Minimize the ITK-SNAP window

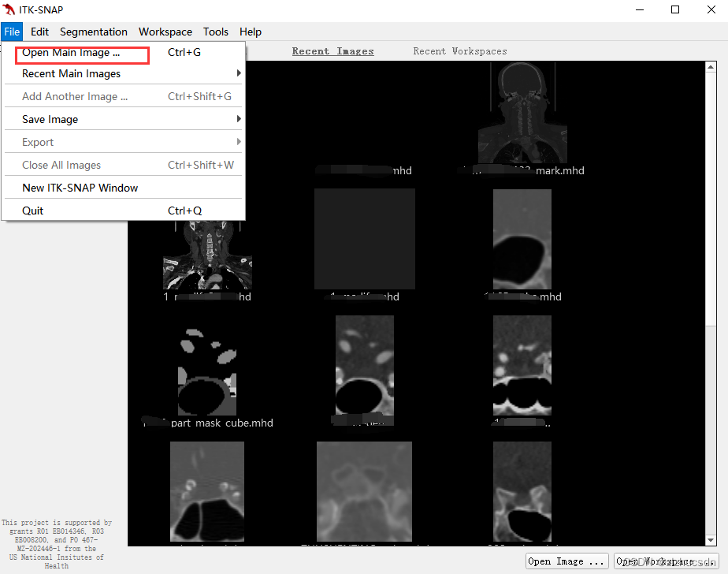[x=640, y=9]
